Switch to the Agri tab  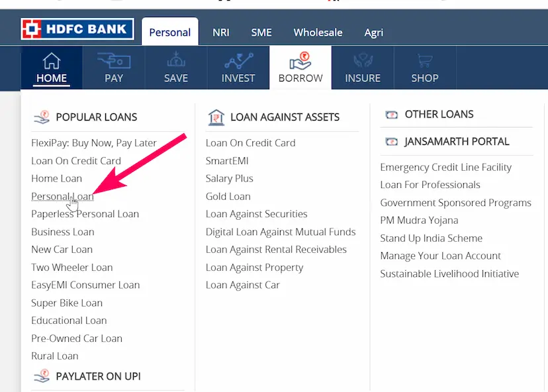pos(373,33)
